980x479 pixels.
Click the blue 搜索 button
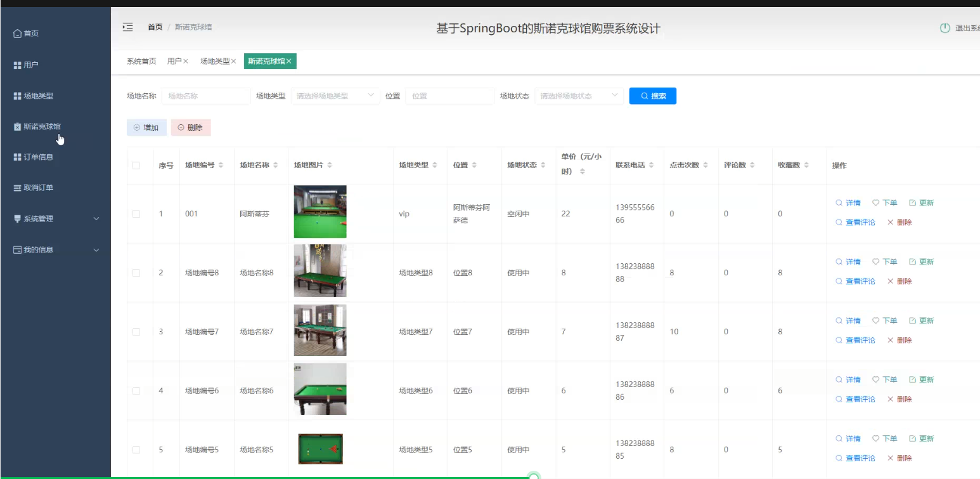click(653, 96)
